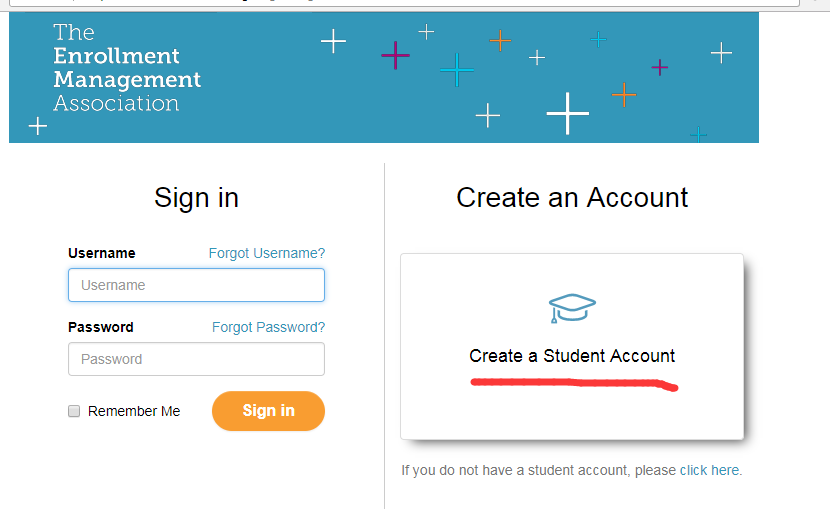
Task: Open the Forgot Username? link
Action: click(x=267, y=253)
